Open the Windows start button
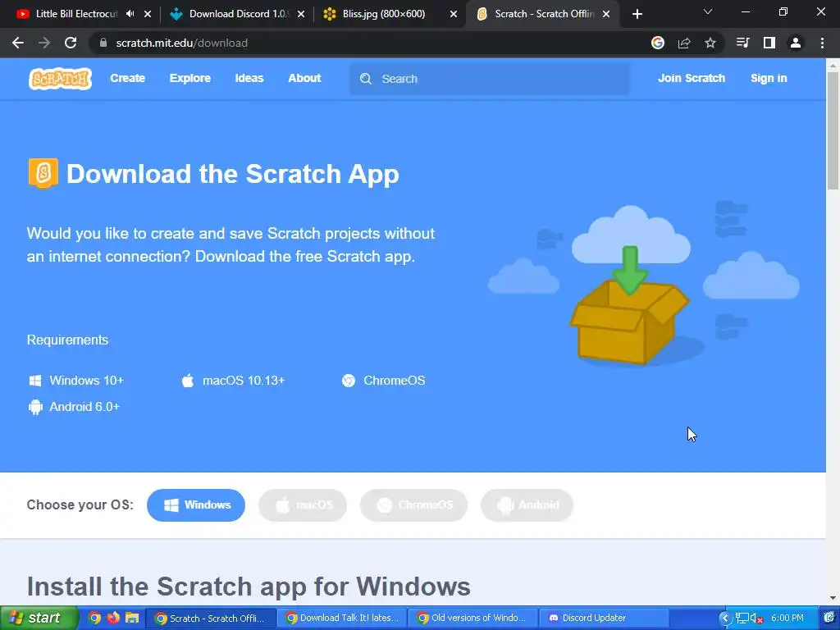Image resolution: width=840 pixels, height=630 pixels. [x=38, y=618]
